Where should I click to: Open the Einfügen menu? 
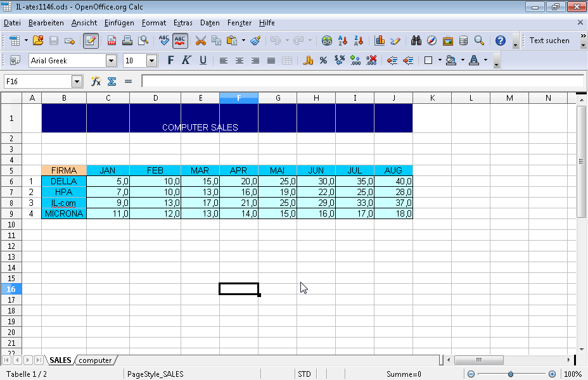[119, 23]
